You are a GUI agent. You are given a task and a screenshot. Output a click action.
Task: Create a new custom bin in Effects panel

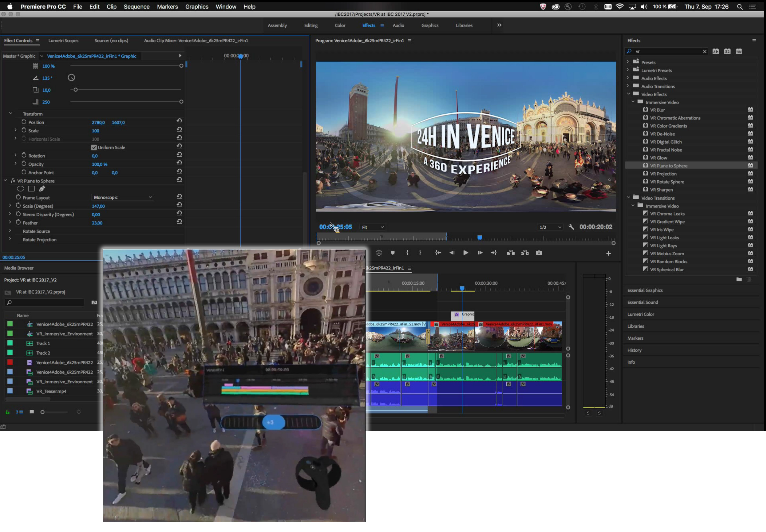(x=739, y=279)
